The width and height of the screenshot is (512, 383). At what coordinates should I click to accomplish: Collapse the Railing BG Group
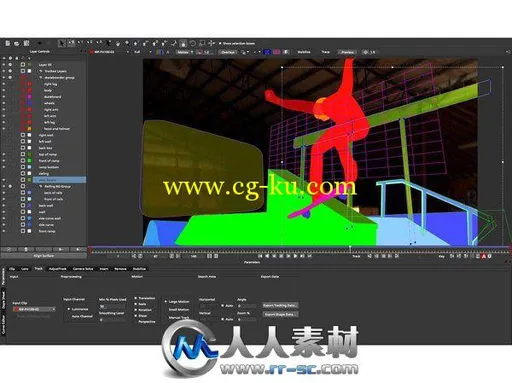point(41,186)
